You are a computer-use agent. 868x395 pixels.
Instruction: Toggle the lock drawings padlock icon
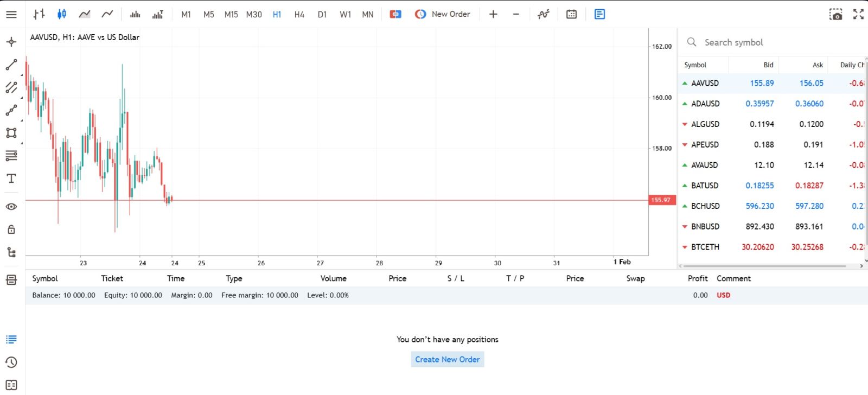tap(11, 230)
